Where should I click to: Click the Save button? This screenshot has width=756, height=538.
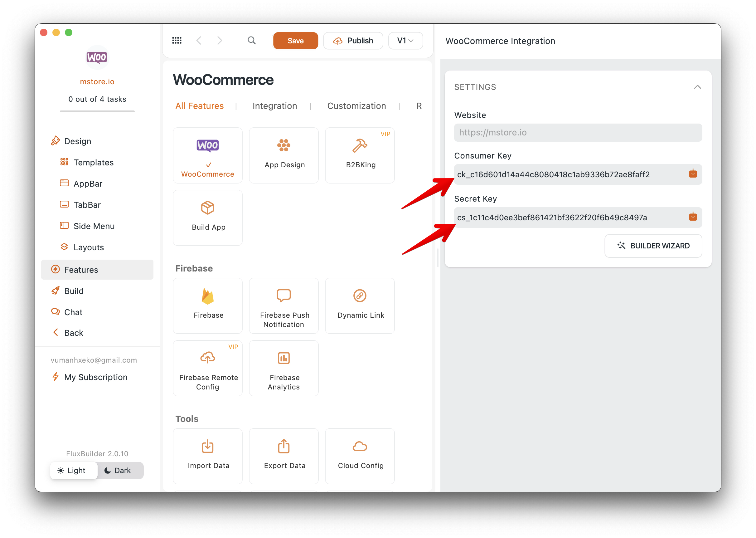pos(295,41)
